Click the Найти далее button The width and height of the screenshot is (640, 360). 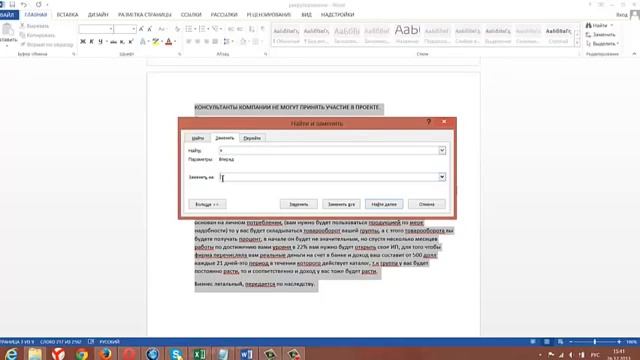coord(384,204)
